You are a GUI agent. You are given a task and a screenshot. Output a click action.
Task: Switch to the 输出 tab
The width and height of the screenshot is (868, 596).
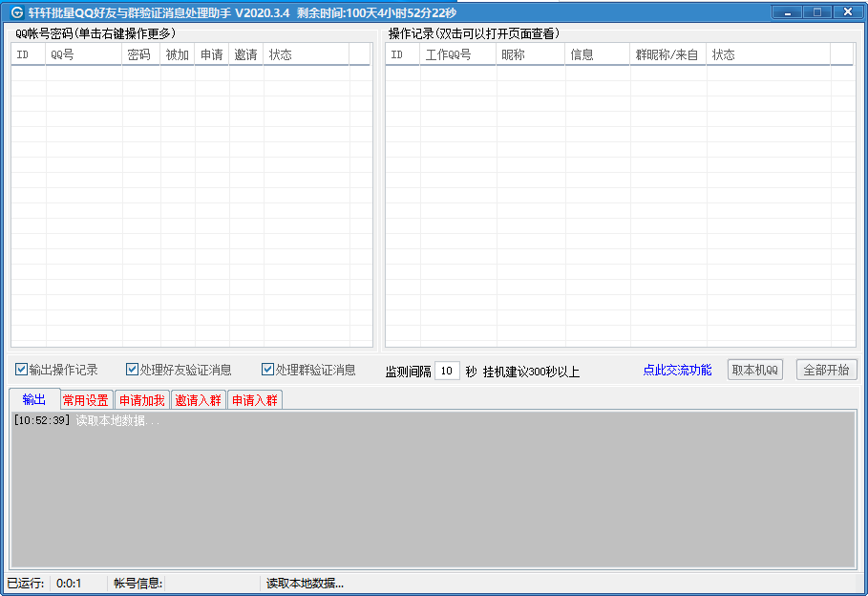[x=34, y=399]
